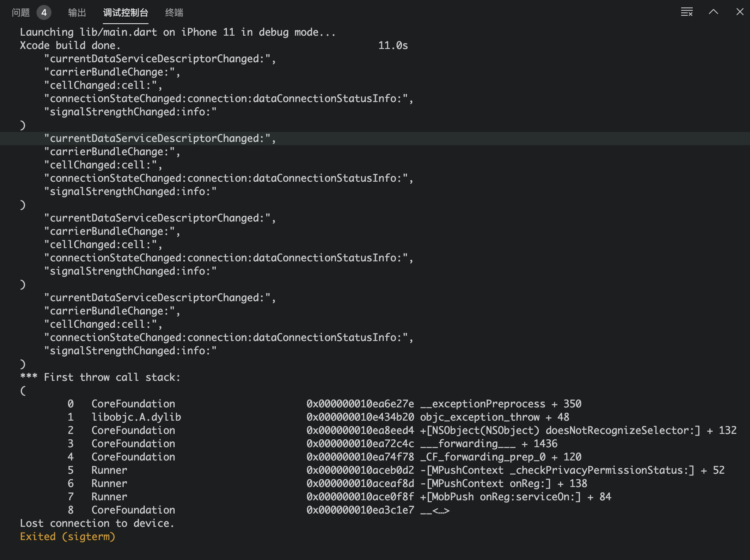
Task: Select the First throw call stack line
Action: pyautogui.click(x=100, y=377)
